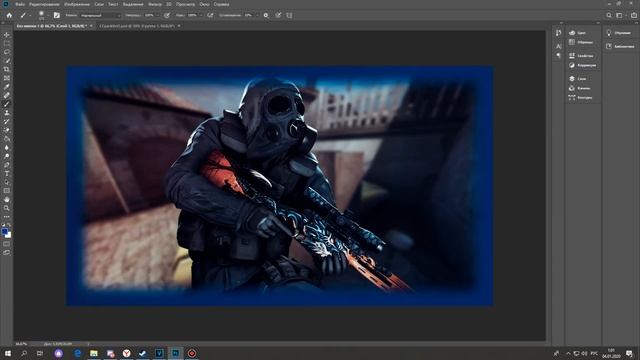The height and width of the screenshot is (360, 640).
Task: Show hidden system tray icons
Action: [x=568, y=353]
